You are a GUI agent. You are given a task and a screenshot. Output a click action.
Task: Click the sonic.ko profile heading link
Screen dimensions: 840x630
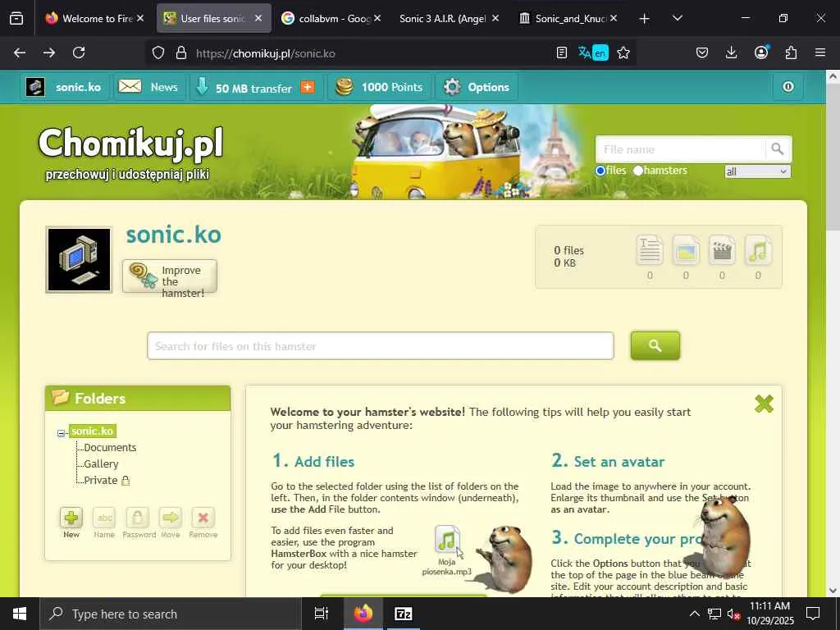174,235
